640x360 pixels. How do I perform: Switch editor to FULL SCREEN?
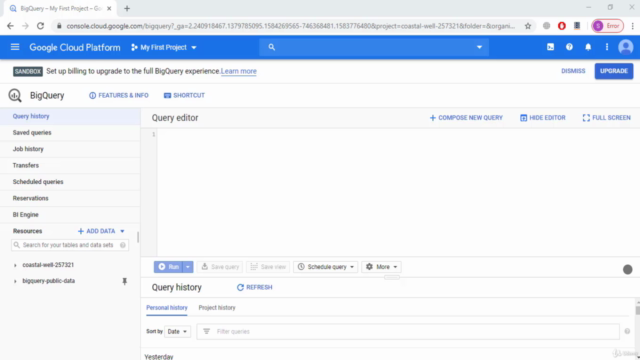(x=607, y=118)
